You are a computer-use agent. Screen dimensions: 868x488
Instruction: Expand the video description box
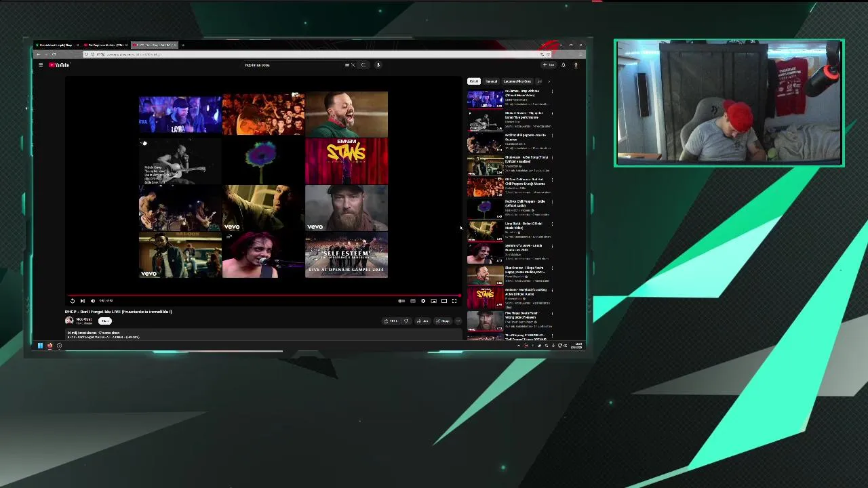[264, 334]
